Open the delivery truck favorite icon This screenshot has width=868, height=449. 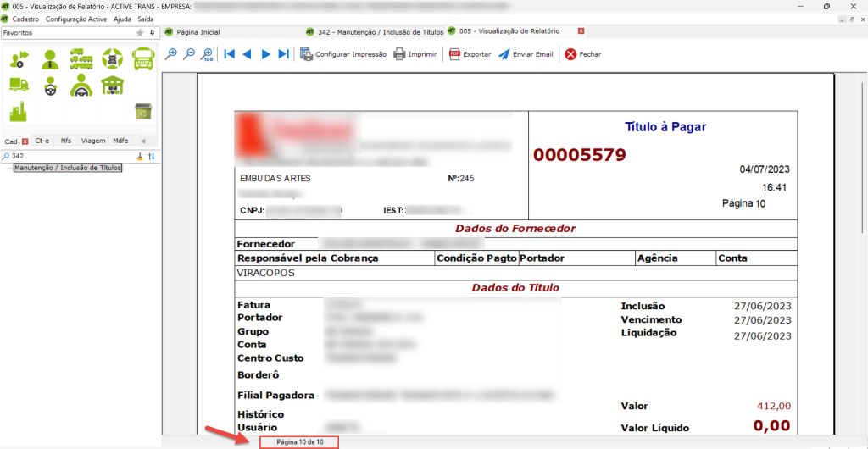click(19, 86)
